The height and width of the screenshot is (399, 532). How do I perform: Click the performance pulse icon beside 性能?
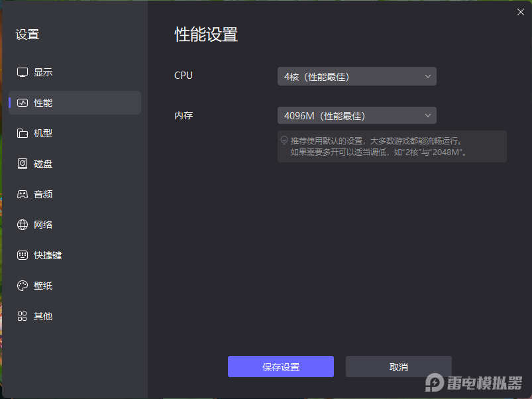point(23,103)
